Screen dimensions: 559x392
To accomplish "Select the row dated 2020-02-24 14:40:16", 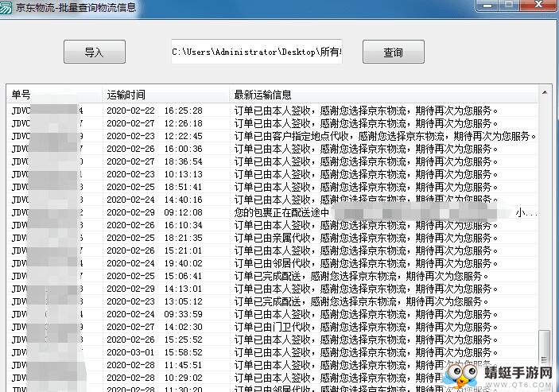I will (x=273, y=200).
